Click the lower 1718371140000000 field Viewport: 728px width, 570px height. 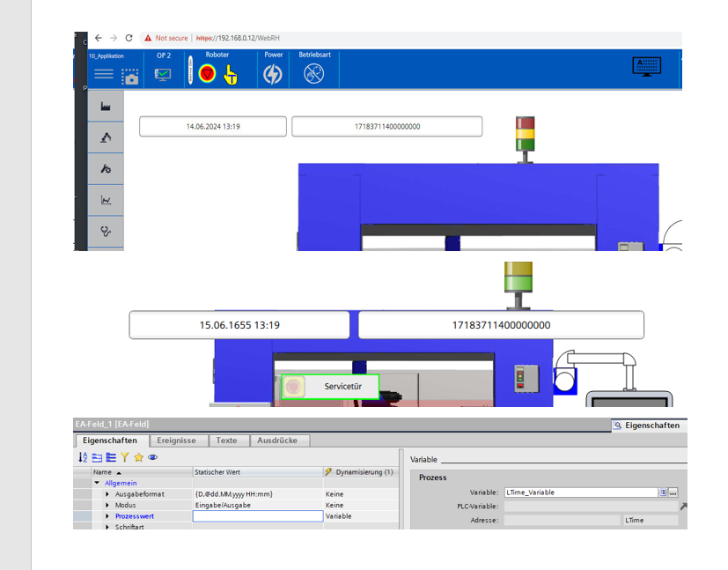(502, 325)
